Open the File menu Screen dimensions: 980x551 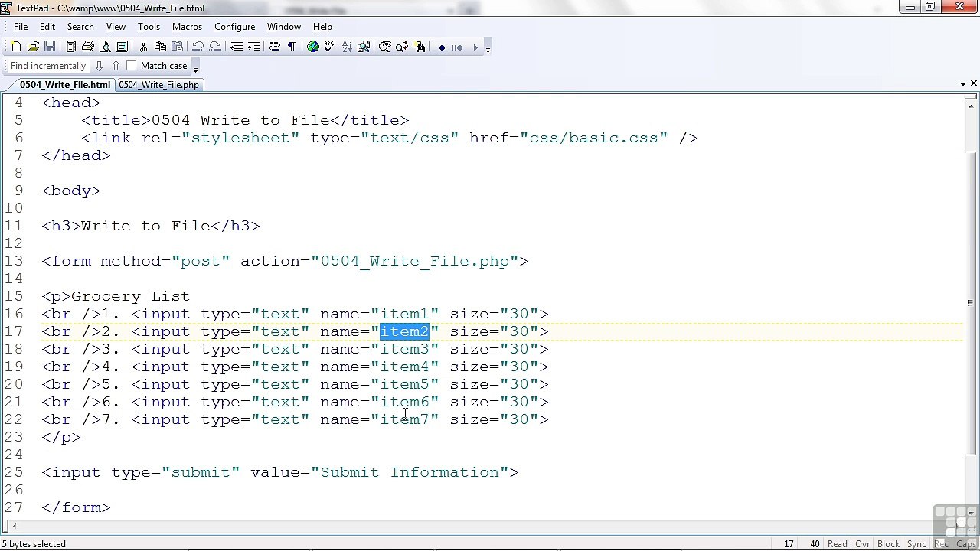tap(21, 27)
